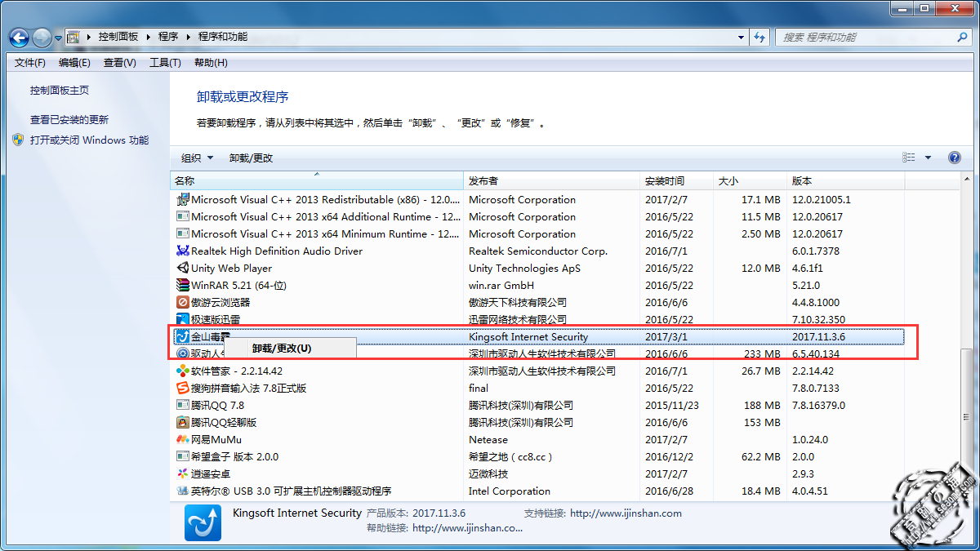The image size is (980, 551).
Task: Click publisher Unity Technologies ApS
Action: click(x=524, y=269)
